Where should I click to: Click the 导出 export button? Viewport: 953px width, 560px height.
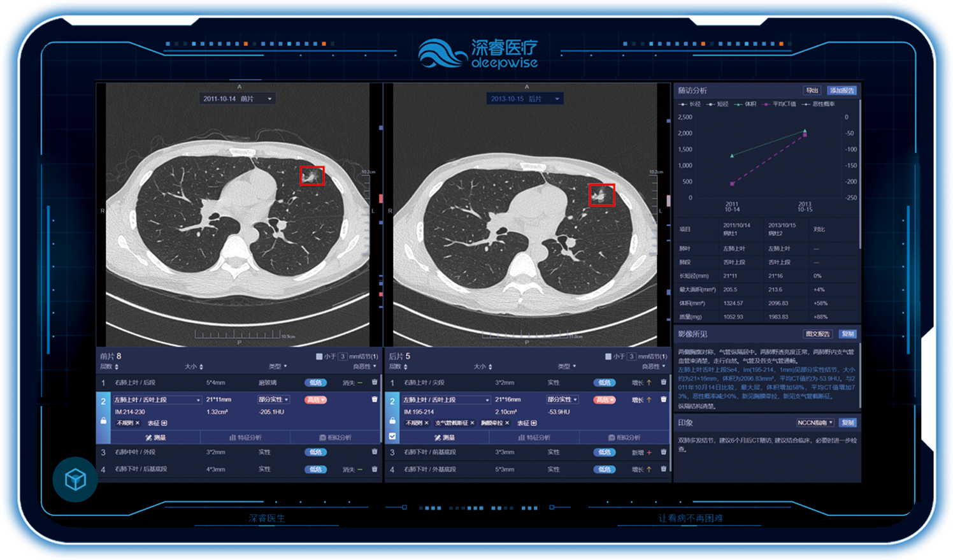812,90
